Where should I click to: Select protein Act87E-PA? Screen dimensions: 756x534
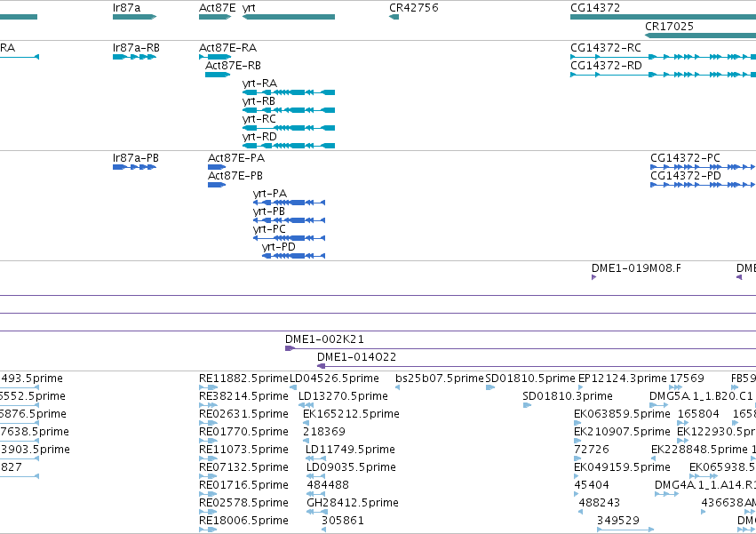click(217, 167)
